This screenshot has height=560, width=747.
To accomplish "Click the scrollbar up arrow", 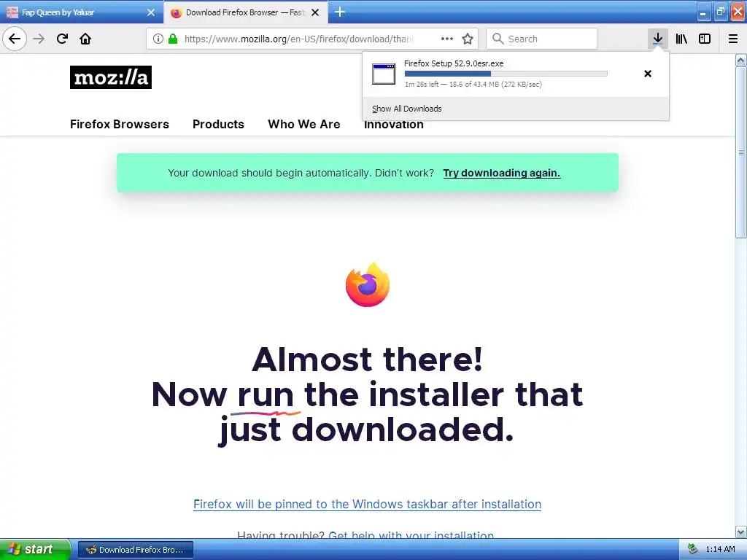I will pyautogui.click(x=741, y=60).
